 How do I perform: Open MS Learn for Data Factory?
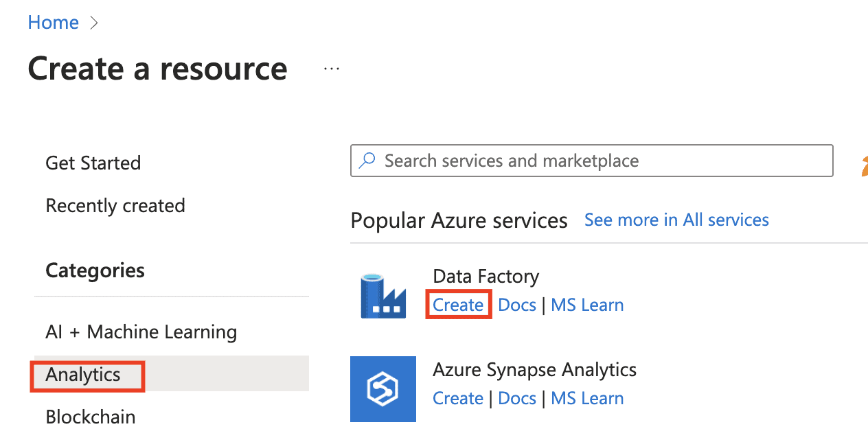tap(587, 305)
